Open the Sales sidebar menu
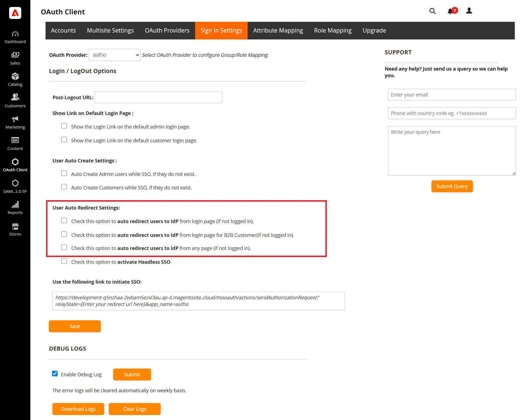This screenshot has width=530, height=420. click(x=15, y=58)
